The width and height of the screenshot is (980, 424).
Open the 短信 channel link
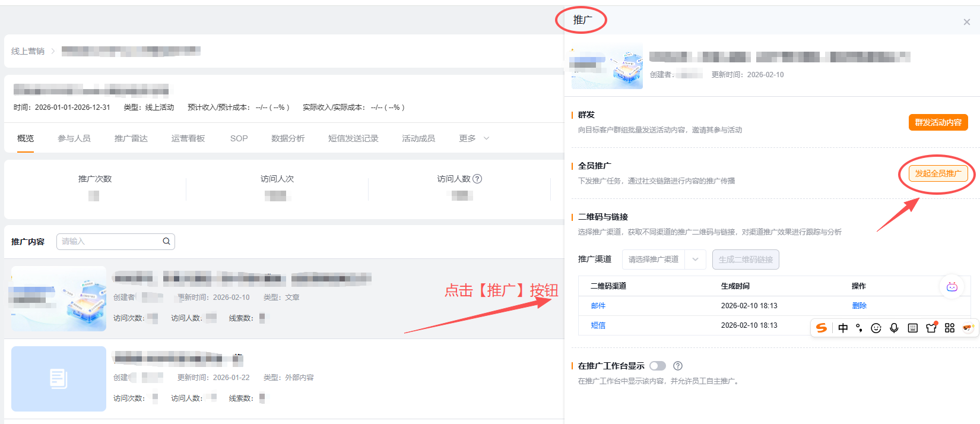[x=598, y=325]
